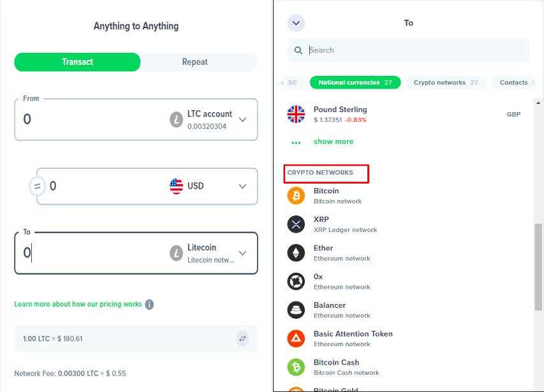Screen dimensions: 544x392
Task: Click the Ether coin icon
Action: pyautogui.click(x=296, y=253)
